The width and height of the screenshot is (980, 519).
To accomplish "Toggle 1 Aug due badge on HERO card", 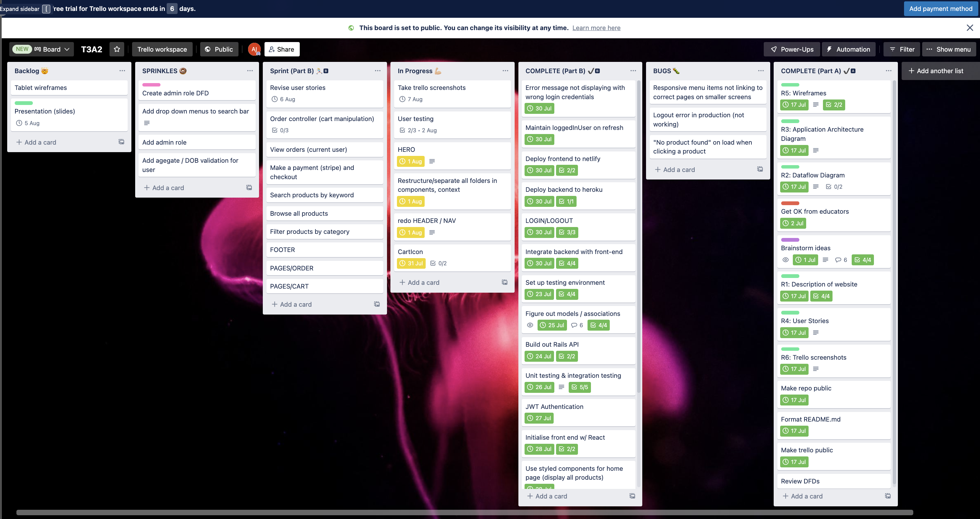I will (411, 161).
